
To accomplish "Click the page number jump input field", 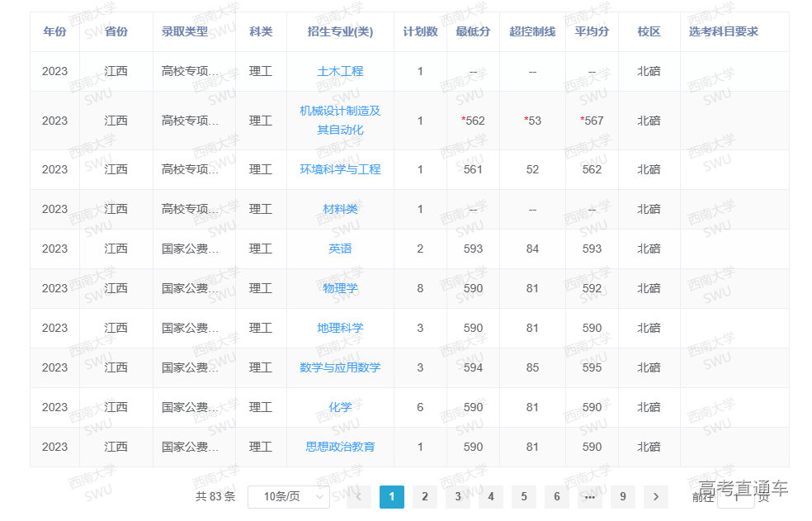I will click(x=735, y=497).
